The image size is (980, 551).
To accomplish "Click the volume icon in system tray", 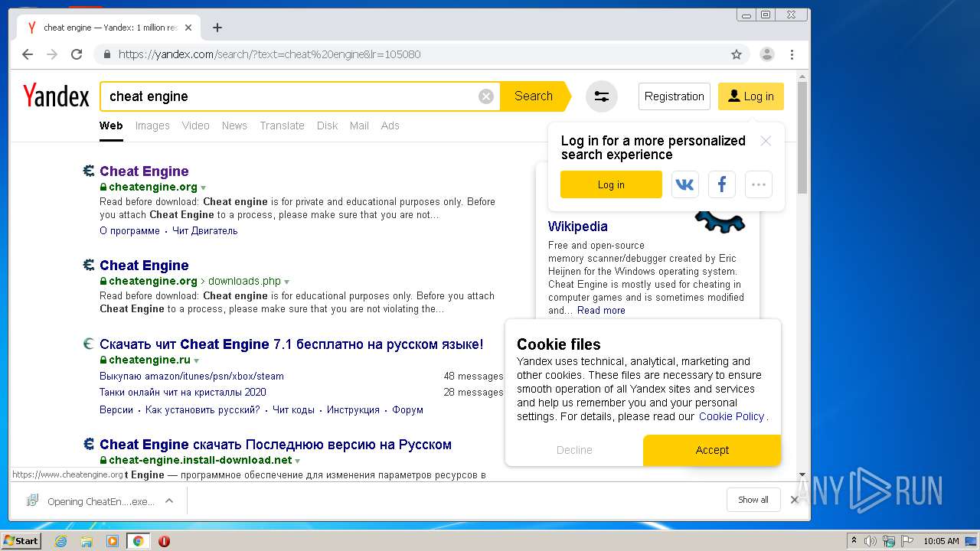I will 871,541.
